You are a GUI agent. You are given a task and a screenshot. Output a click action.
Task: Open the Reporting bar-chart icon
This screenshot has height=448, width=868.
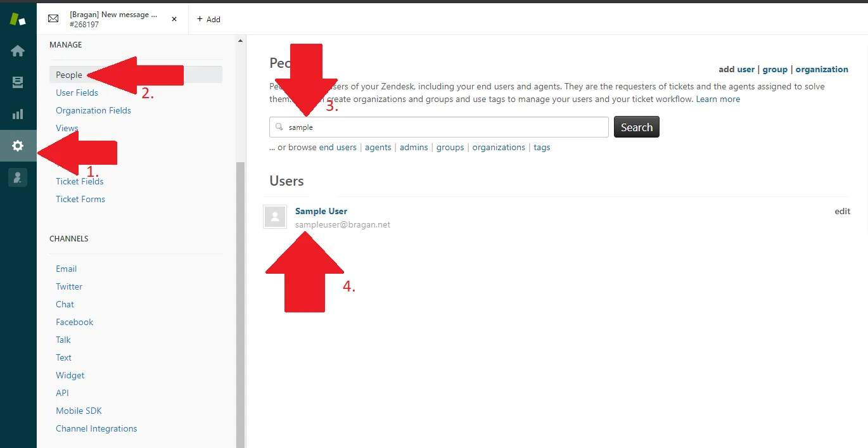[18, 114]
